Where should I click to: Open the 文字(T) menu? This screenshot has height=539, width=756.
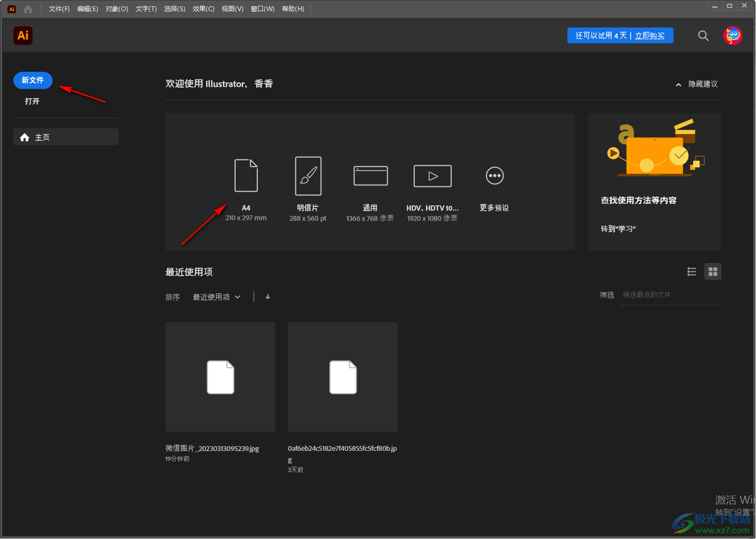146,9
